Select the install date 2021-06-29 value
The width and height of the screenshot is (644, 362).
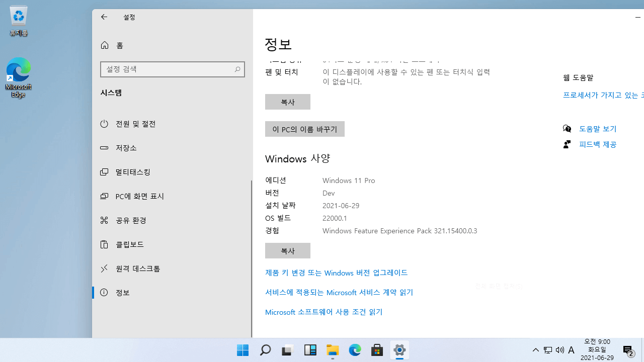click(341, 206)
